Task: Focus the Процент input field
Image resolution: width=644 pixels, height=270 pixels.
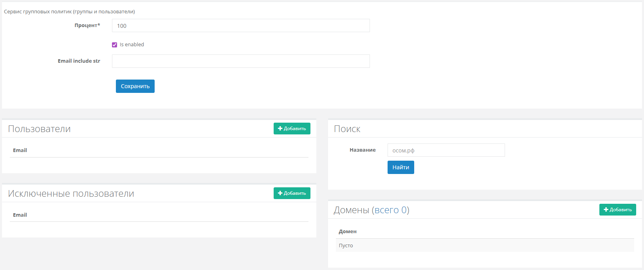Action: 240,26
